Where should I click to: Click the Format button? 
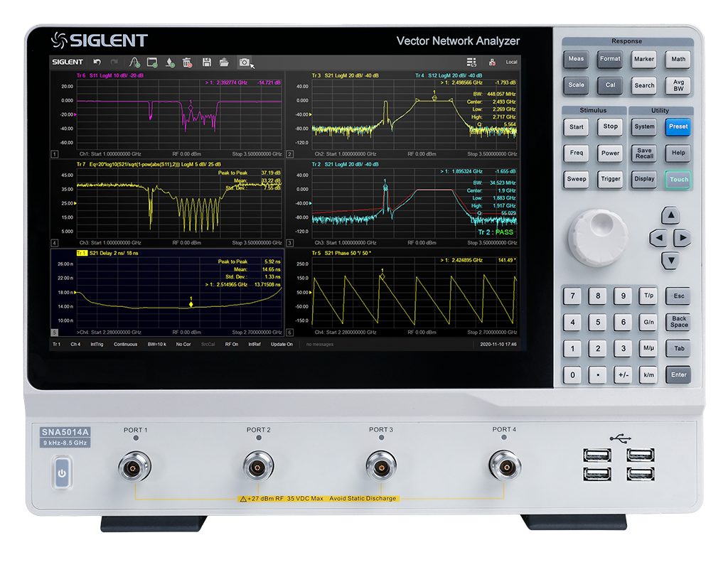(610, 59)
